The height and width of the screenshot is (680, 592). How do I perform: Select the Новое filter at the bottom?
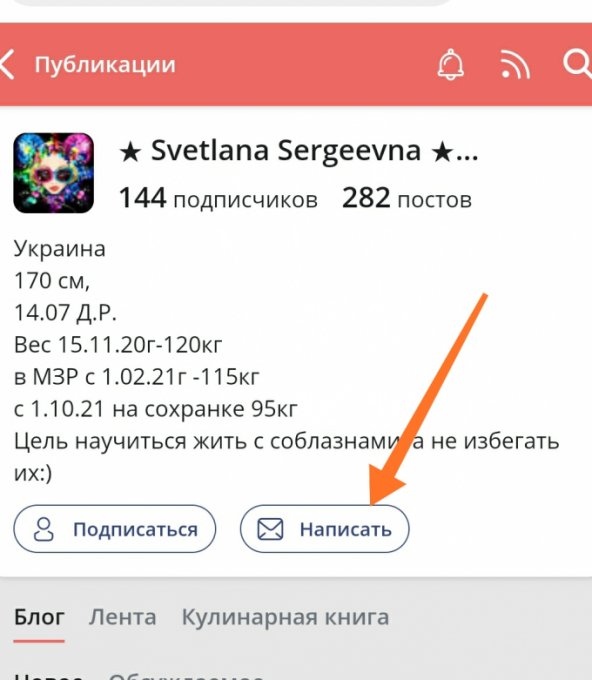click(x=48, y=677)
